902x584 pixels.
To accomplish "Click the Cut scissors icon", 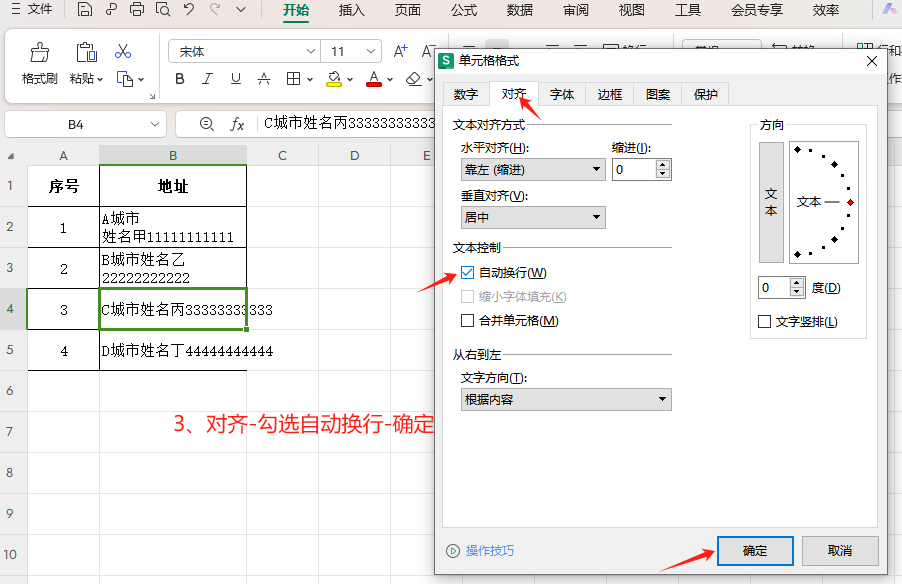I will click(123, 51).
